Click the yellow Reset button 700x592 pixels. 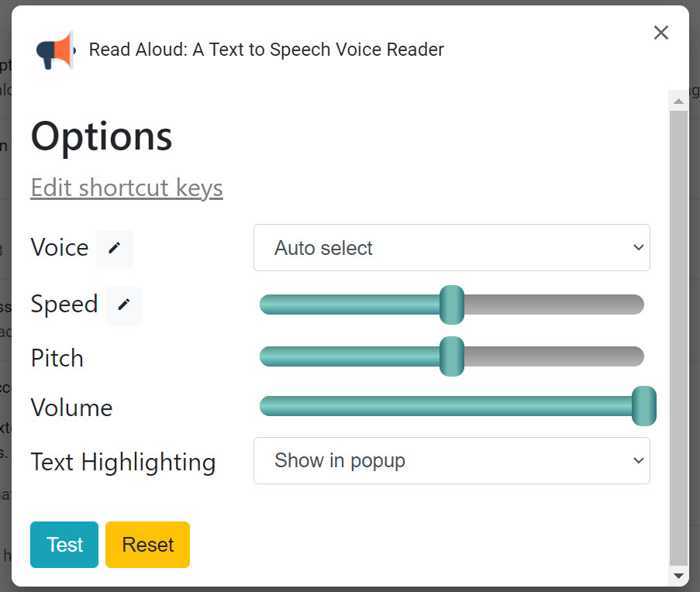[147, 545]
